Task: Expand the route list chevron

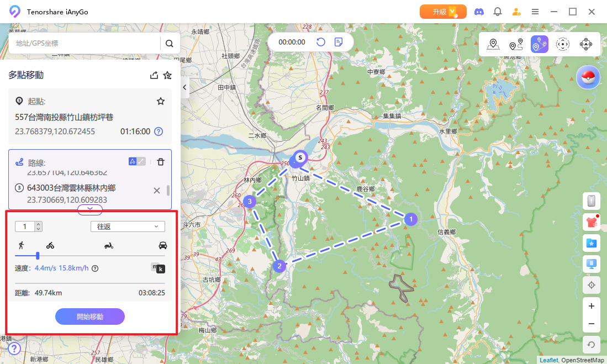Action: pos(90,209)
